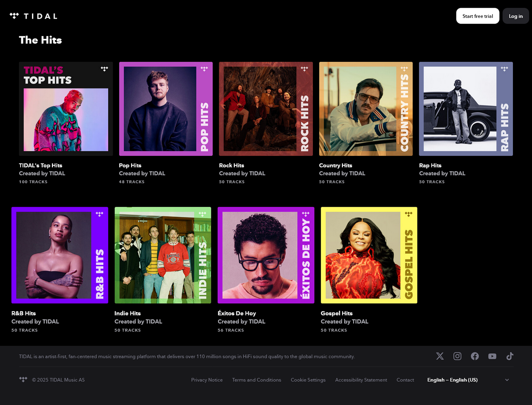Click the Country Hits title below cover
532x405 pixels.
tap(335, 165)
